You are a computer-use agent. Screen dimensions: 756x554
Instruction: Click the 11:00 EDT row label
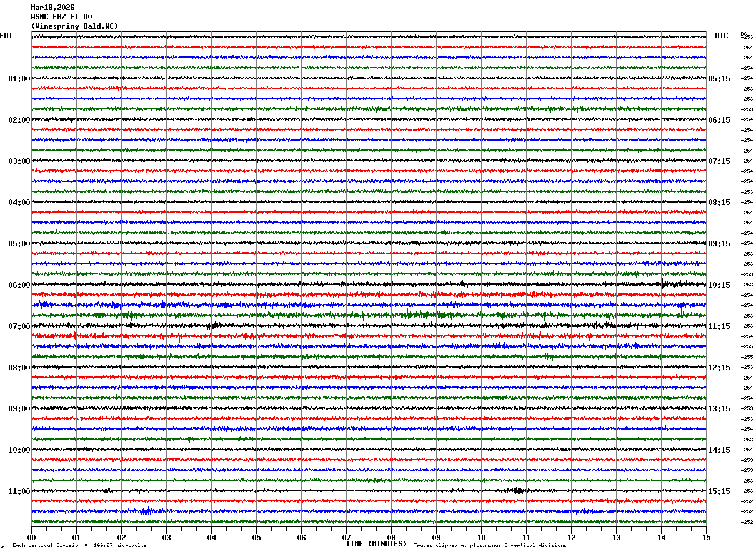tap(19, 491)
